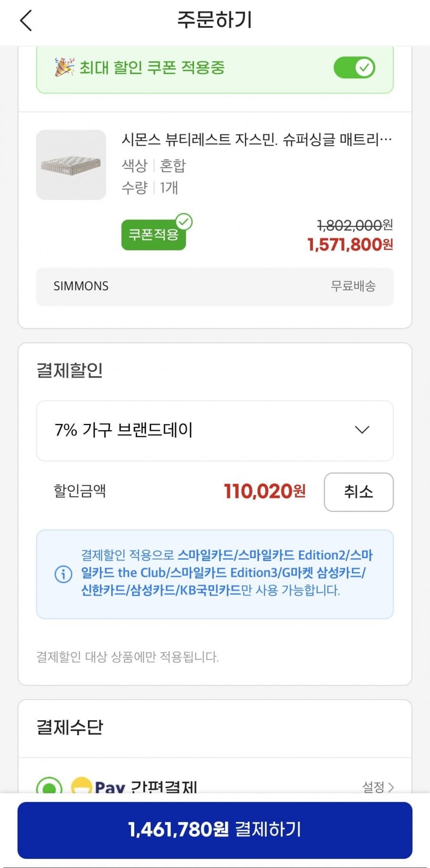Click the discounted price 1,571,800원
430x868 pixels.
pos(350,245)
